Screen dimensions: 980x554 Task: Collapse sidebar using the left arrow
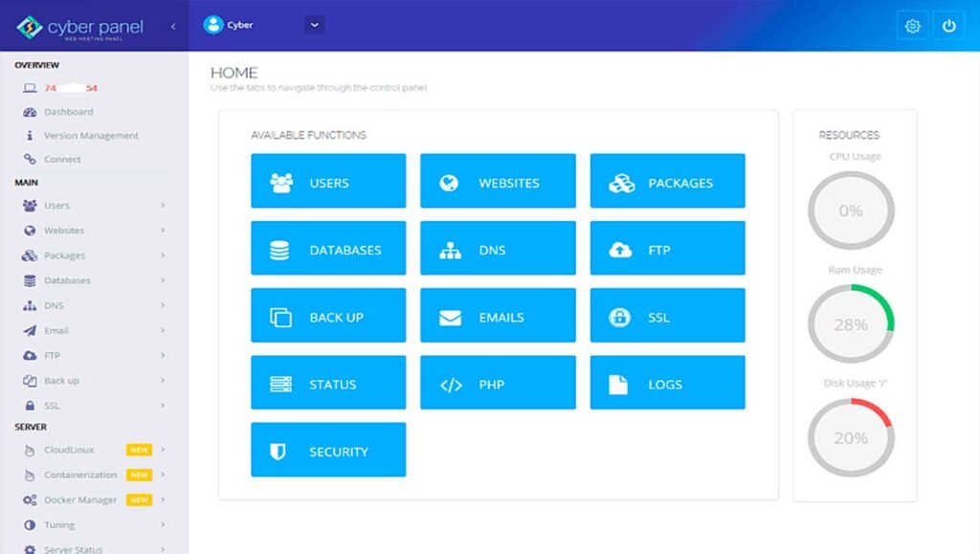click(x=173, y=26)
